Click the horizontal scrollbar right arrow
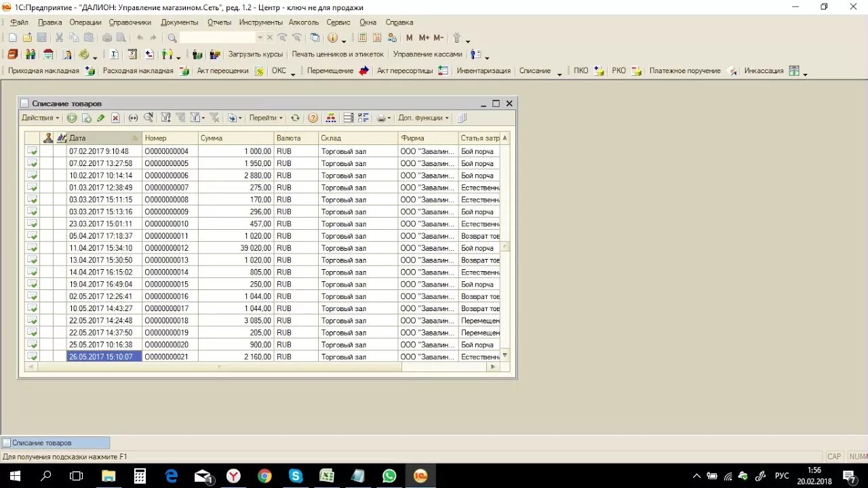Image resolution: width=868 pixels, height=488 pixels. 493,367
